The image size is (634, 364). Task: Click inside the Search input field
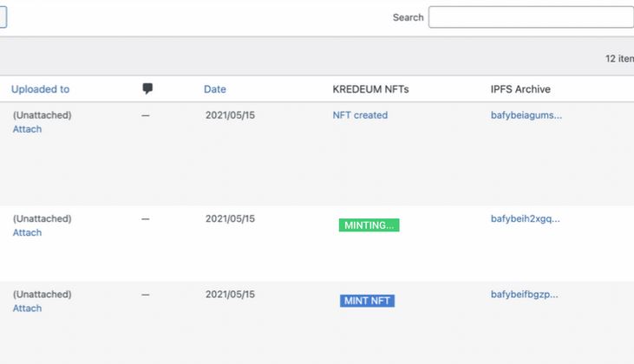click(x=531, y=17)
